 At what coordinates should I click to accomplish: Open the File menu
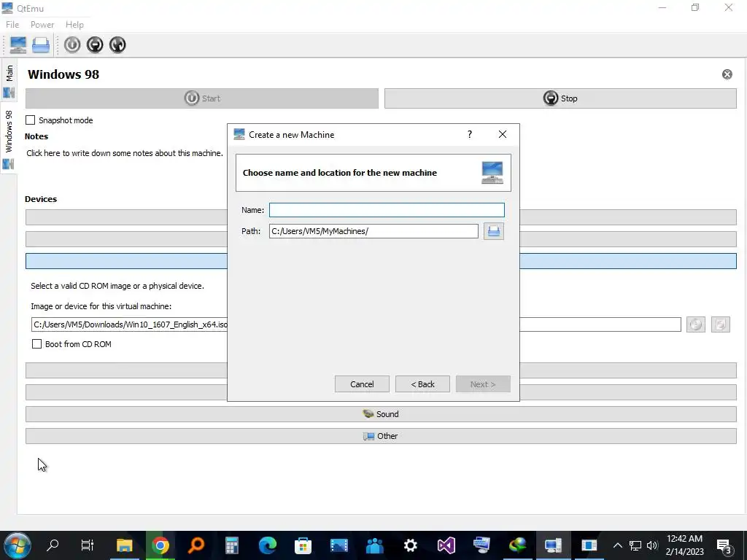pos(12,25)
